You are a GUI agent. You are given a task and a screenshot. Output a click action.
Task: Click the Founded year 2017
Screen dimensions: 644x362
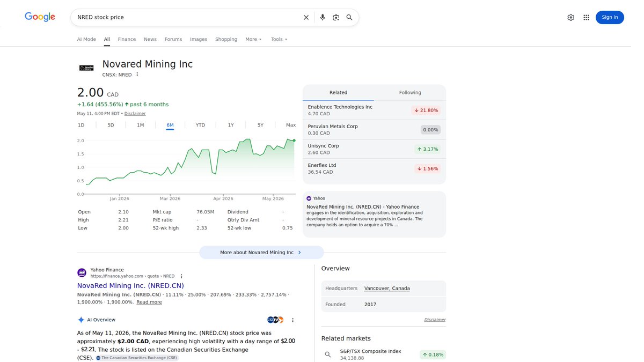370,304
